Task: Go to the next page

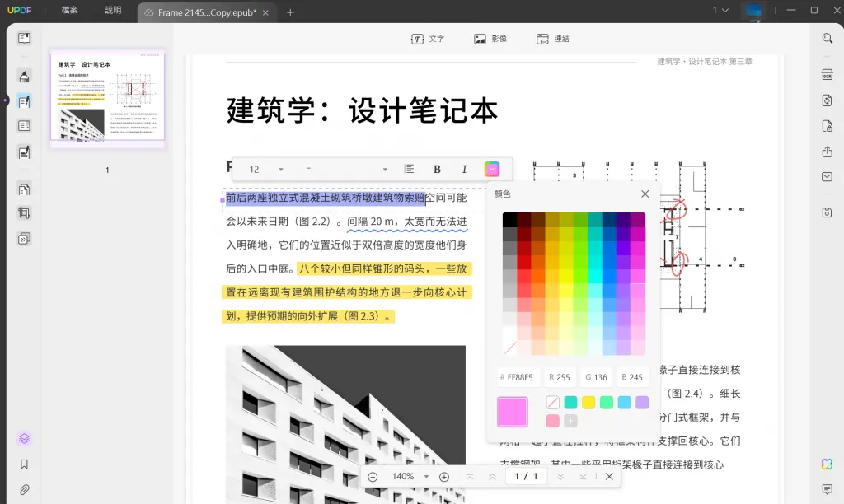Action: (560, 477)
